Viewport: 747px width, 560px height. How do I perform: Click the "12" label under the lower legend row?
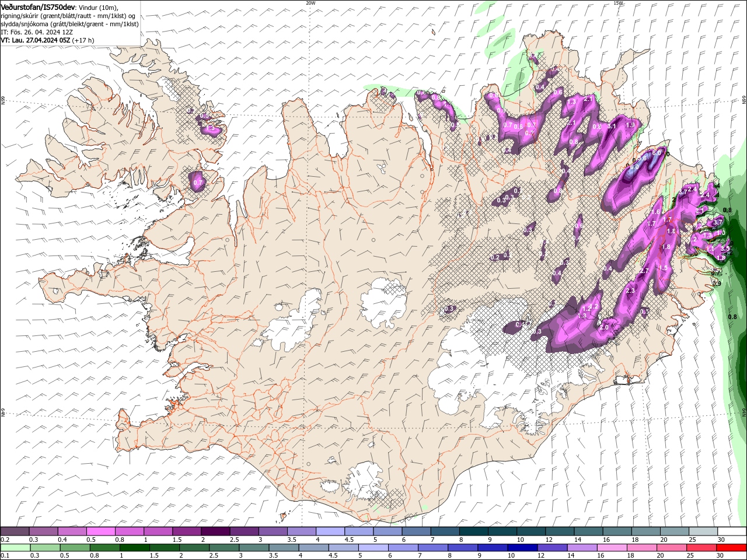pos(542,556)
